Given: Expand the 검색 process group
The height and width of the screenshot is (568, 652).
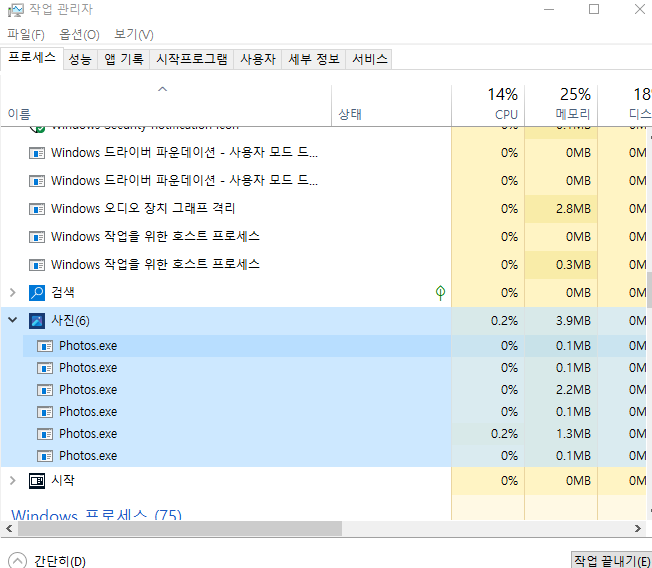Looking at the screenshot, I should [13, 293].
